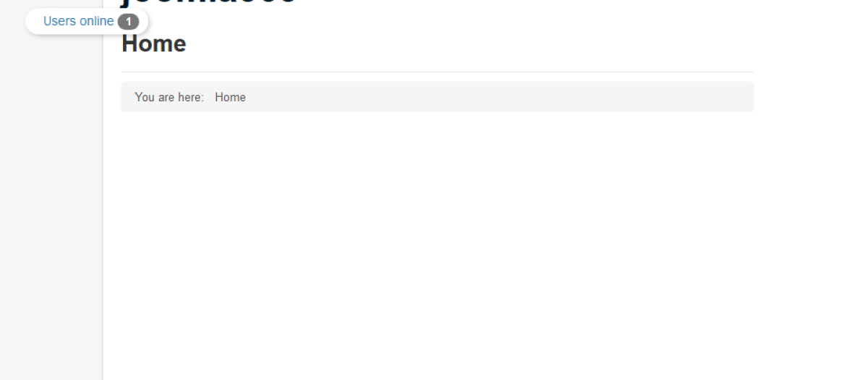Click the "You are here:" label
868x380 pixels.
click(x=169, y=97)
